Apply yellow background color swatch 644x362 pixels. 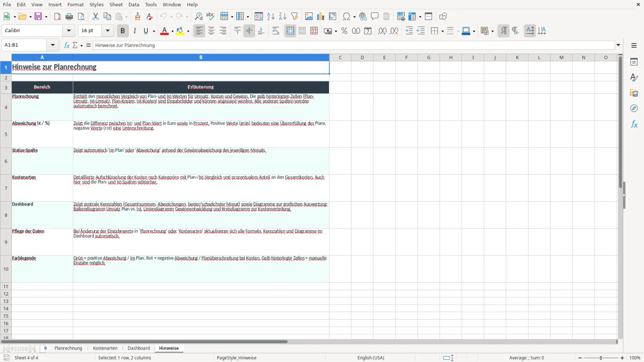pyautogui.click(x=181, y=31)
